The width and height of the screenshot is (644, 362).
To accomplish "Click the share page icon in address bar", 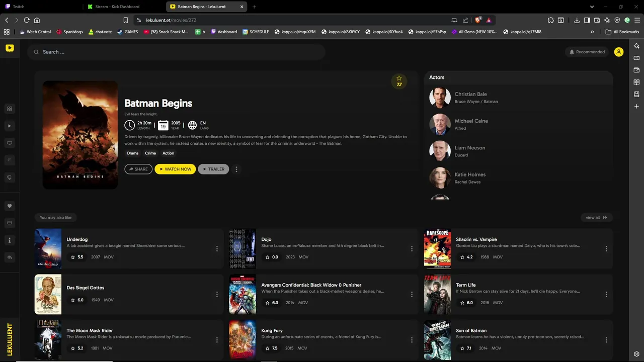I will pos(465,20).
